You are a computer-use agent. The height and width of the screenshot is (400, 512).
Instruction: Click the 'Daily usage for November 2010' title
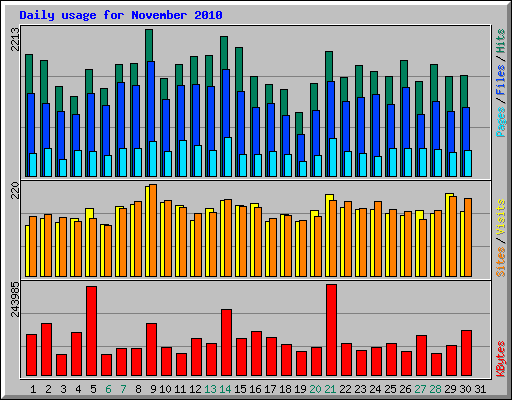(121, 15)
